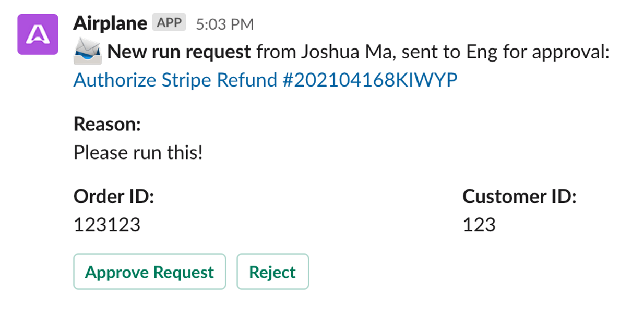Click the purple Airplane app avatar
The height and width of the screenshot is (319, 644).
tap(38, 34)
